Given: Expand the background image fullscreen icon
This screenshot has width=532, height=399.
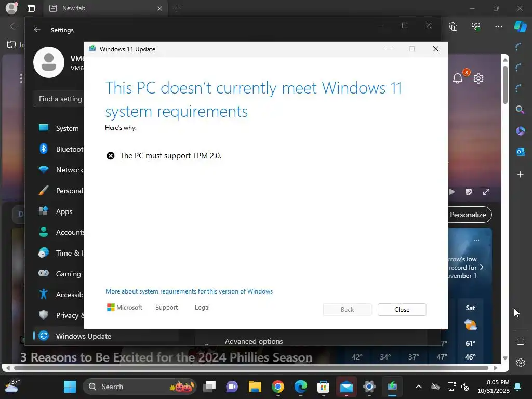Looking at the screenshot, I should pyautogui.click(x=486, y=192).
